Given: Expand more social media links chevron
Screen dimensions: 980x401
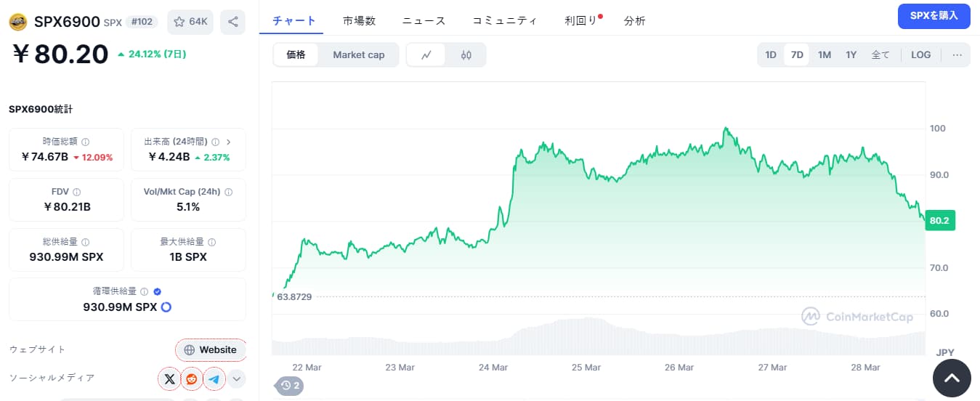Looking at the screenshot, I should [237, 378].
